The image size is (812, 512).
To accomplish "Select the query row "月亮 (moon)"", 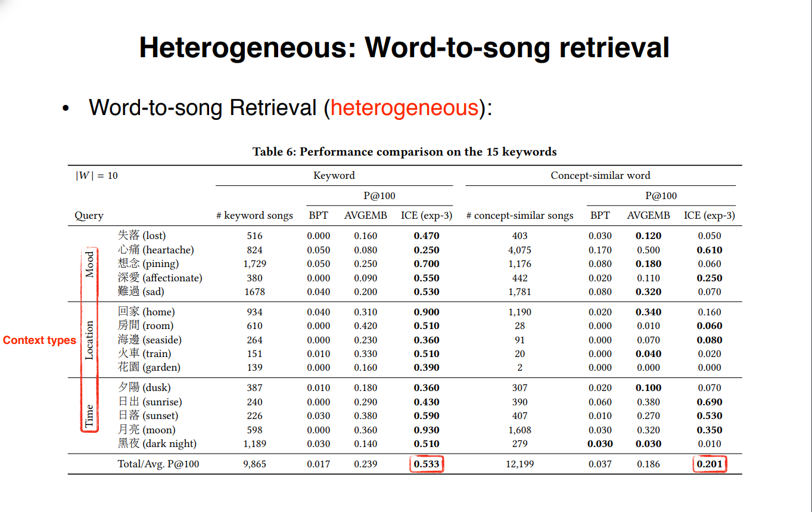I will point(147,430).
